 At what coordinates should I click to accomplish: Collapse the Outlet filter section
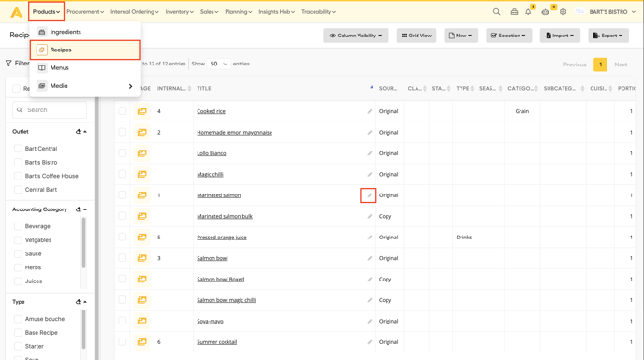(85, 131)
